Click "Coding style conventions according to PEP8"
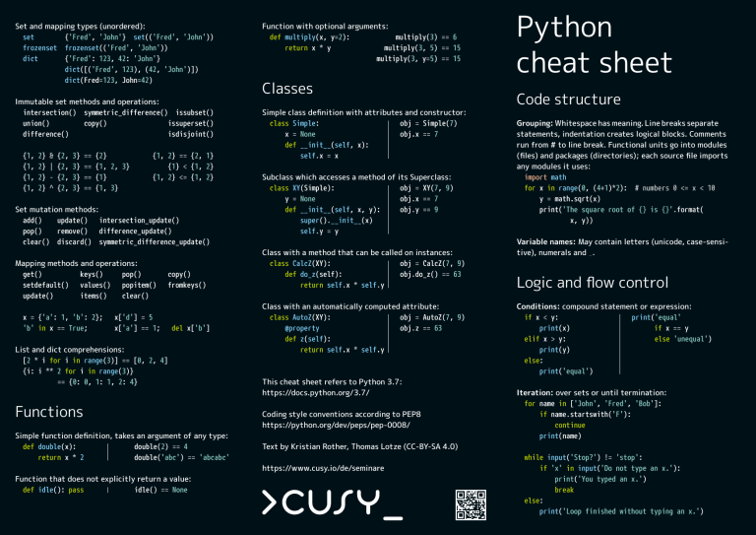Image resolution: width=756 pixels, height=535 pixels. tap(342, 415)
